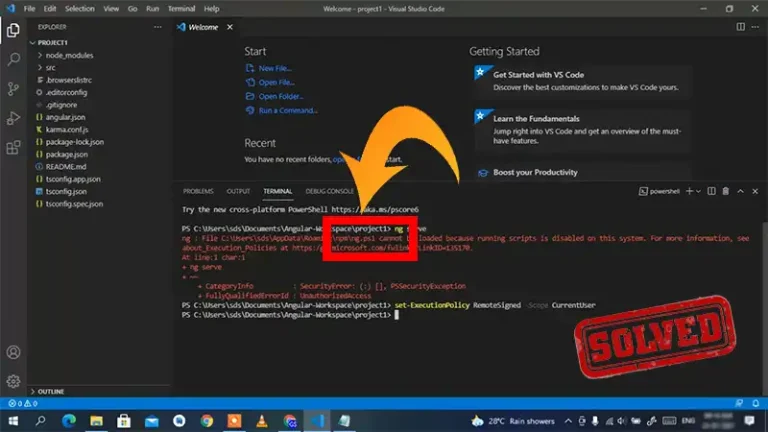This screenshot has width=768, height=432.
Task: Open the Source Control view
Action: (13, 89)
